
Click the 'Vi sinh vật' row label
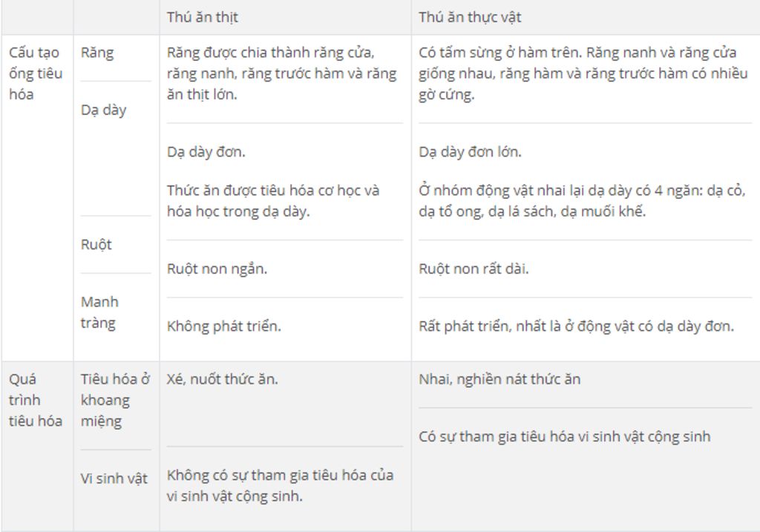114,479
